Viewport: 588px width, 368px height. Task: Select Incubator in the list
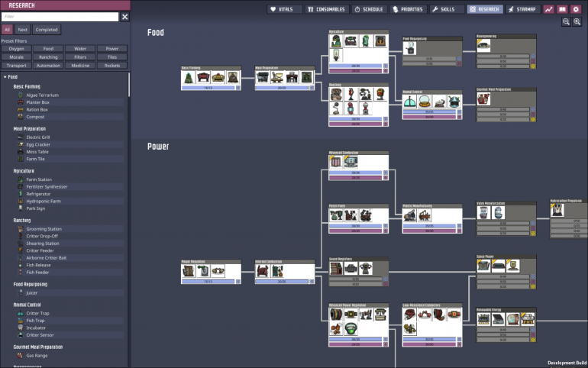70,328
